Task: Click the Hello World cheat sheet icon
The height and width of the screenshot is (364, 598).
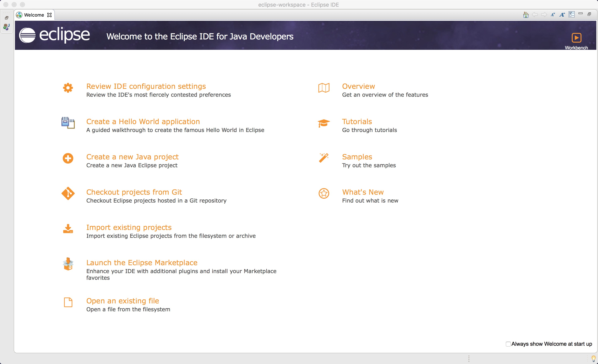Action: click(x=68, y=123)
